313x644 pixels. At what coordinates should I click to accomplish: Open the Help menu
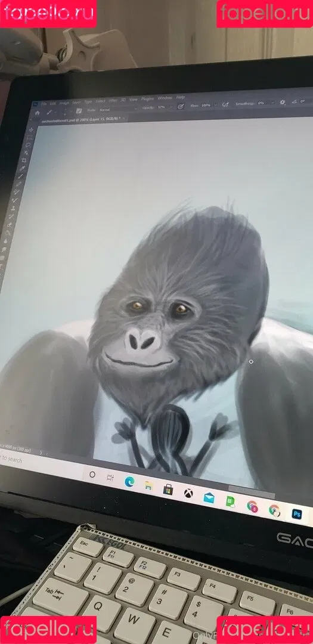(x=181, y=97)
